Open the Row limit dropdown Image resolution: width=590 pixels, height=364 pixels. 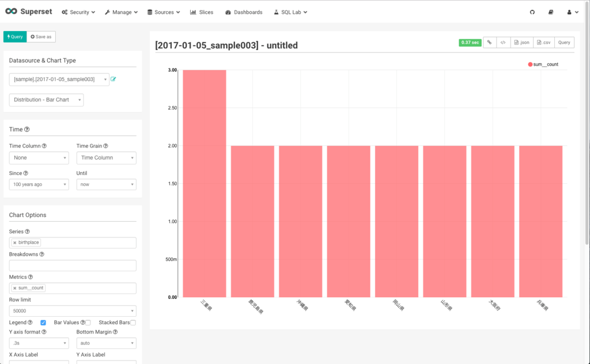73,310
